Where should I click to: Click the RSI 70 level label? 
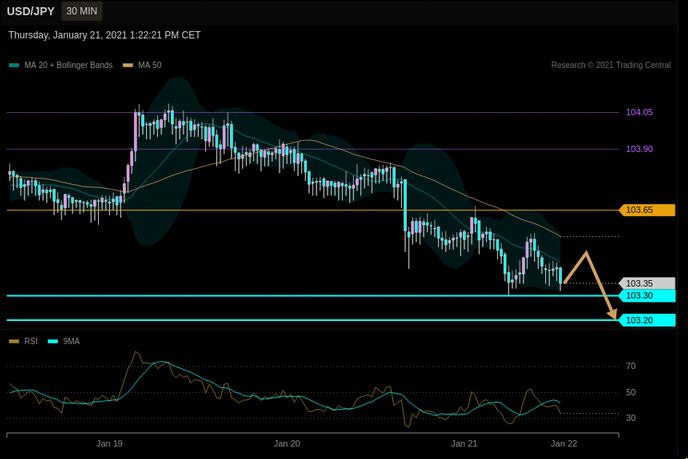click(631, 366)
